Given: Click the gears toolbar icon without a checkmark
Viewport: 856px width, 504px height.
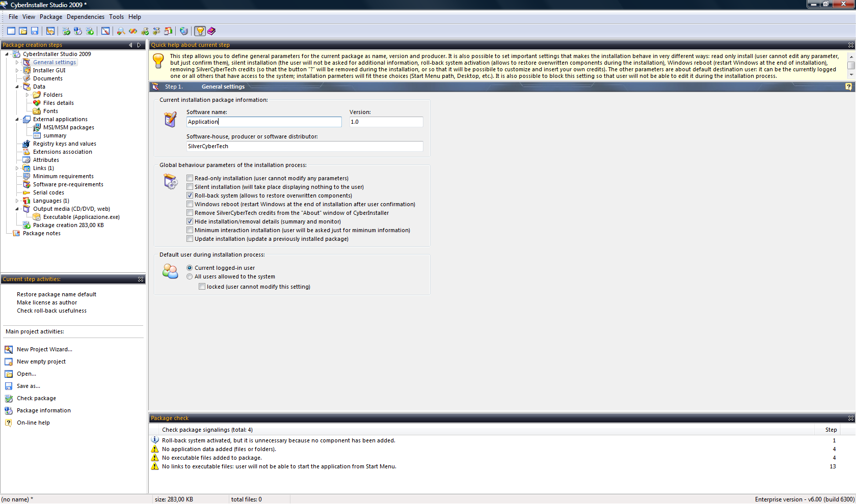Looking at the screenshot, I should tap(156, 31).
